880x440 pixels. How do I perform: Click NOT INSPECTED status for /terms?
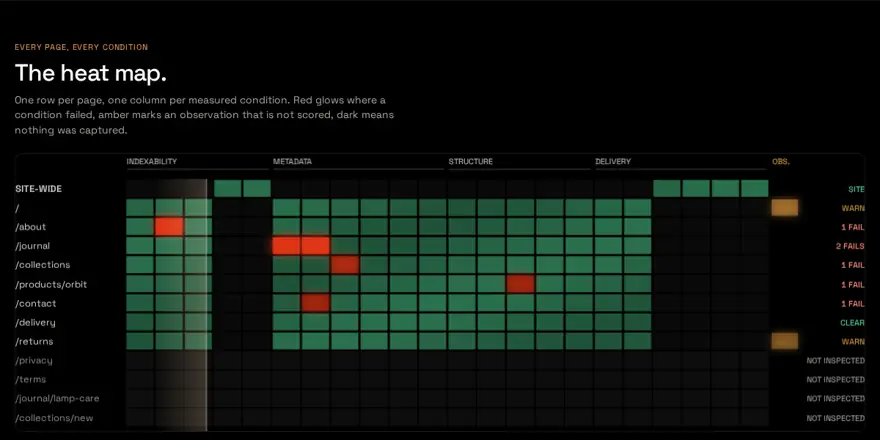[836, 380]
